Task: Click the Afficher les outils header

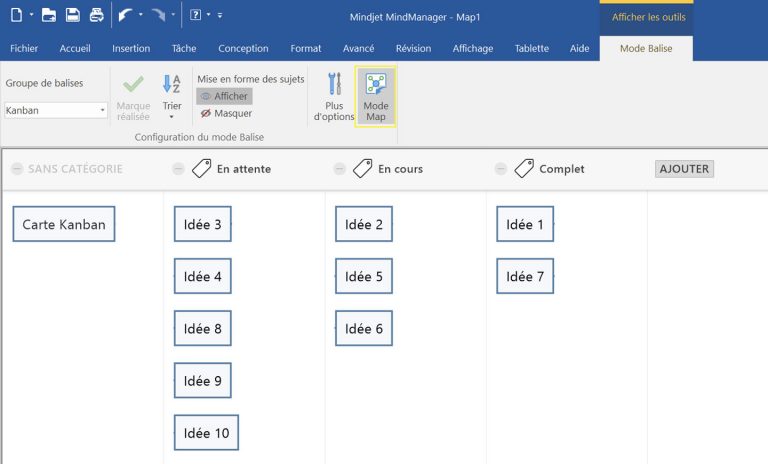Action: coord(645,16)
